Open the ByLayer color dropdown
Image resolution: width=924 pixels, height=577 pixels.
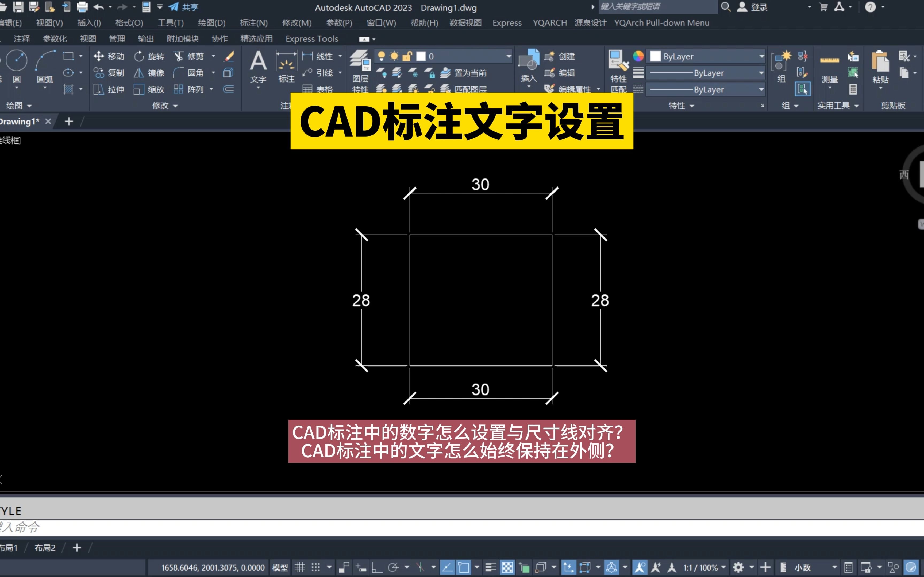(761, 56)
